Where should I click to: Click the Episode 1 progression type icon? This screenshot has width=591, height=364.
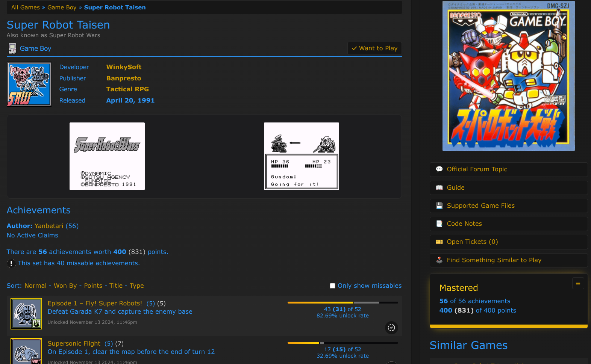click(391, 328)
